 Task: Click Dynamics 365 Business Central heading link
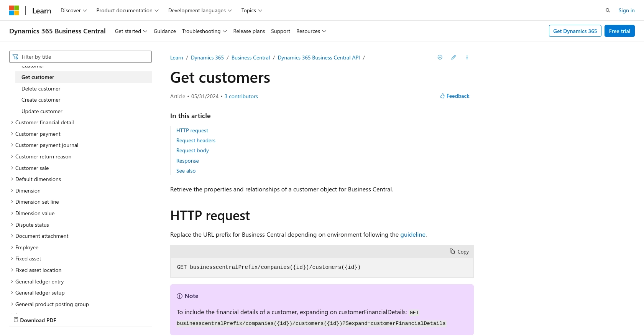tap(58, 31)
